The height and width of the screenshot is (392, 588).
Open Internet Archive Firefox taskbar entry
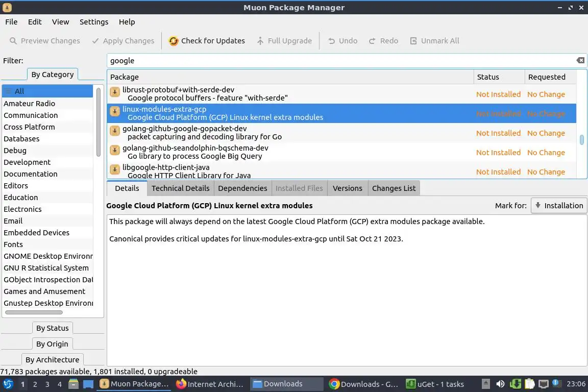[x=210, y=384]
